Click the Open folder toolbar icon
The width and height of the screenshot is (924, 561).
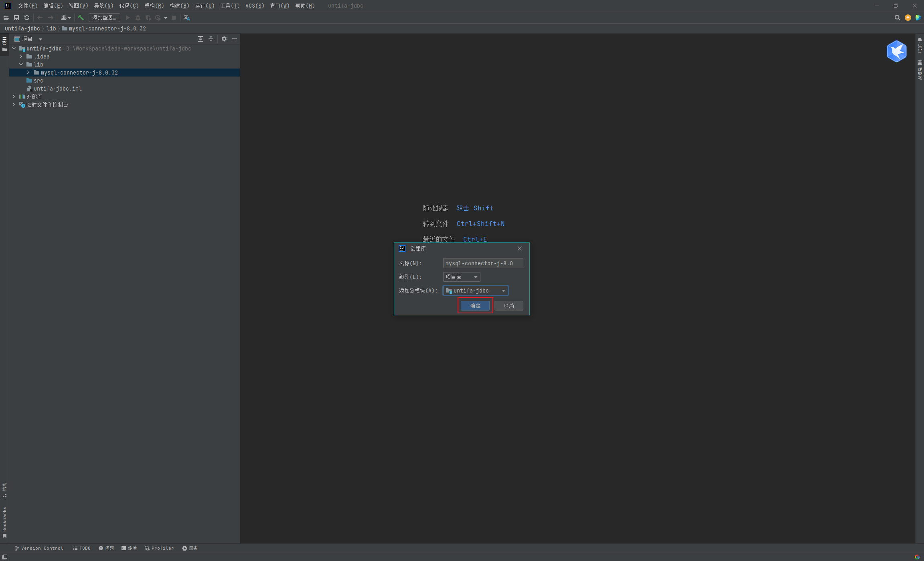click(x=6, y=18)
